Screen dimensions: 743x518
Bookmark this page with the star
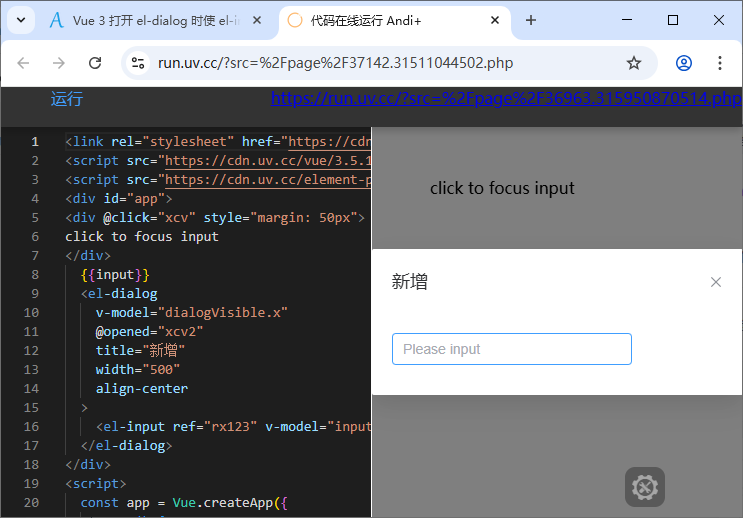pos(634,63)
